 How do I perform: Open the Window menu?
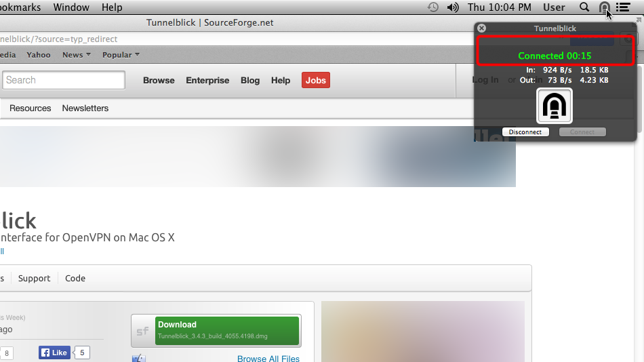click(x=71, y=7)
